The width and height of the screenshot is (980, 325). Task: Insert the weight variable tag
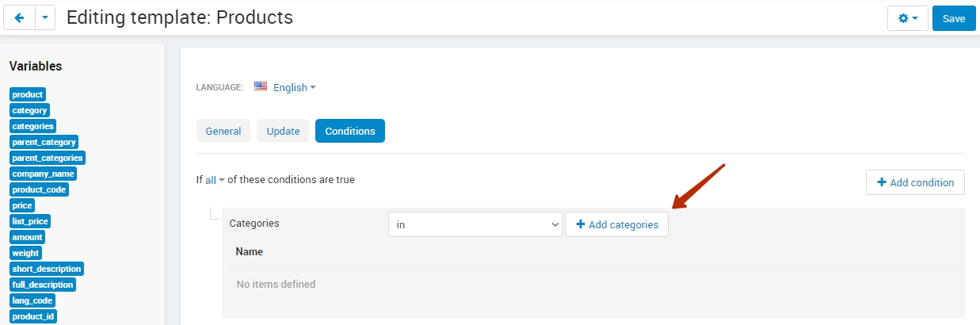coord(25,253)
